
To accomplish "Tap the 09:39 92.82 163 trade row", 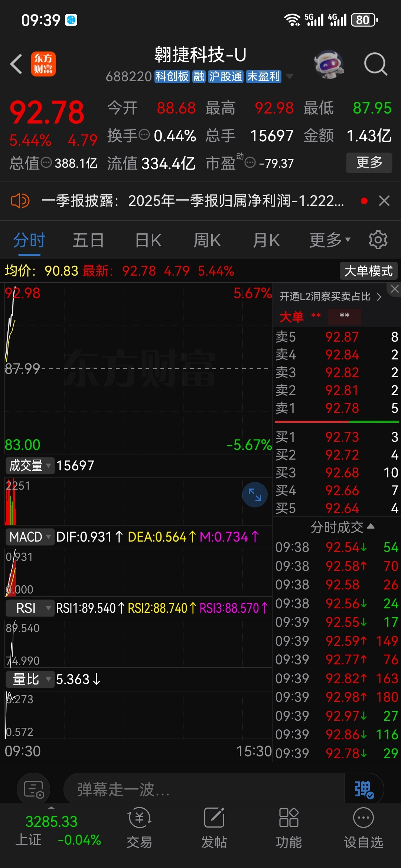I will tap(337, 678).
